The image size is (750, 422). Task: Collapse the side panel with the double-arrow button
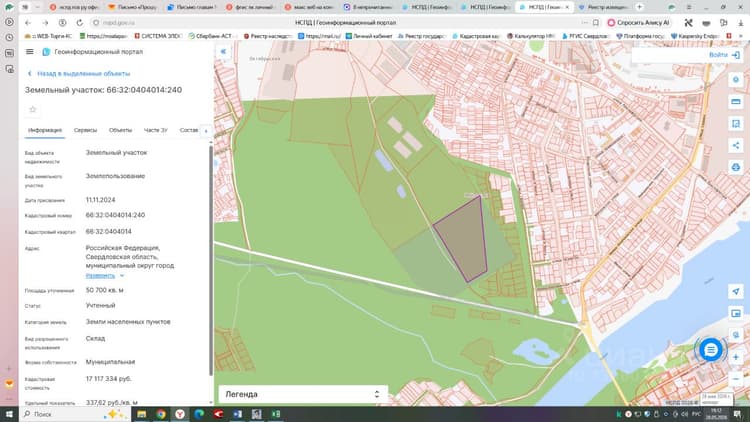pos(223,52)
